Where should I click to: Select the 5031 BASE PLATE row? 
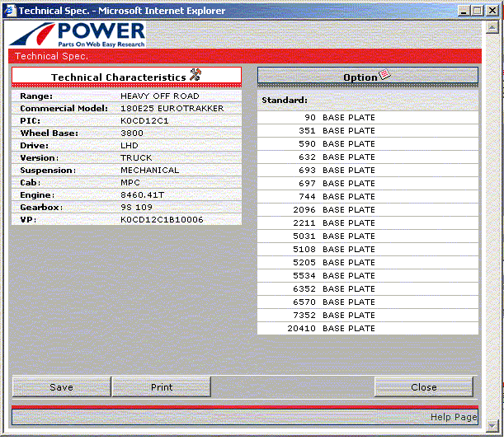tap(368, 236)
